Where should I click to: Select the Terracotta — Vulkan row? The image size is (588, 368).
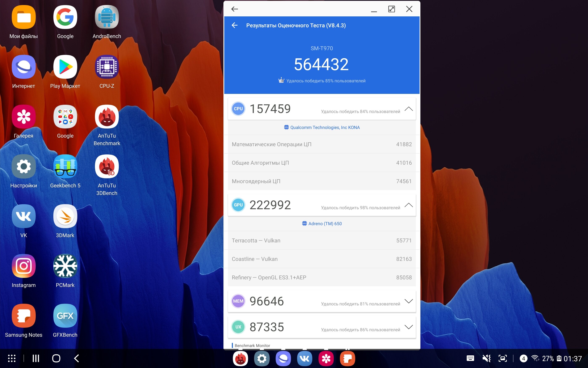click(x=322, y=241)
